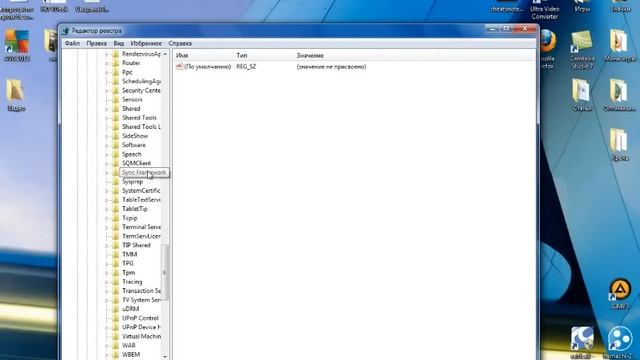Select the UPnP Device Host key

tap(141, 327)
